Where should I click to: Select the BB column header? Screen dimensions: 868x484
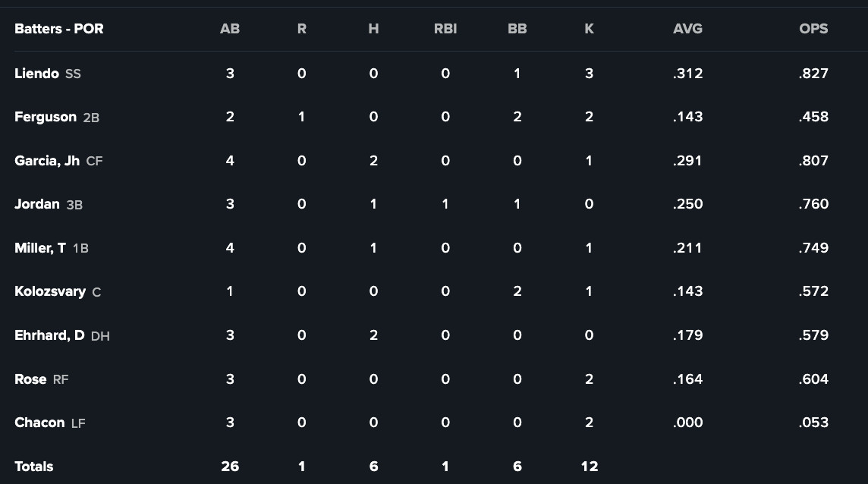point(517,29)
